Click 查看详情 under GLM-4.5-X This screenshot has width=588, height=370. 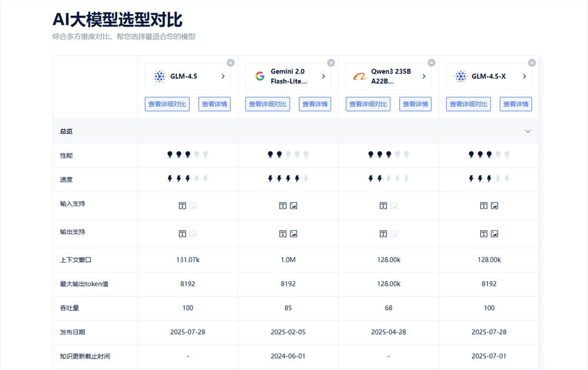pos(516,104)
